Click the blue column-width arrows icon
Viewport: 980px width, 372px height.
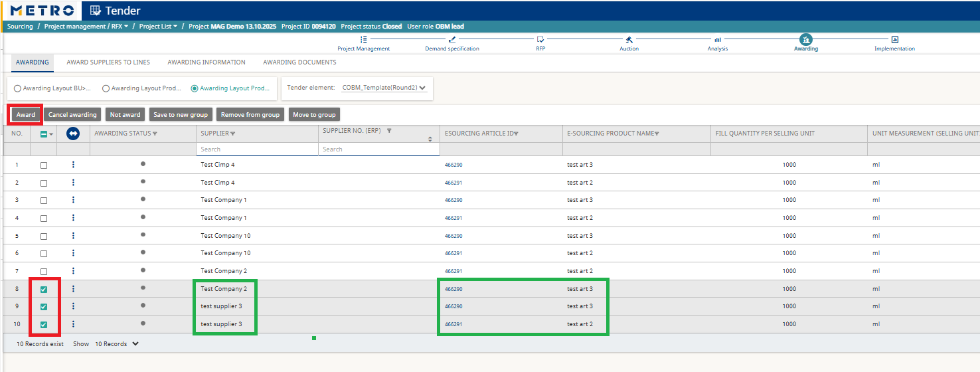(x=73, y=134)
